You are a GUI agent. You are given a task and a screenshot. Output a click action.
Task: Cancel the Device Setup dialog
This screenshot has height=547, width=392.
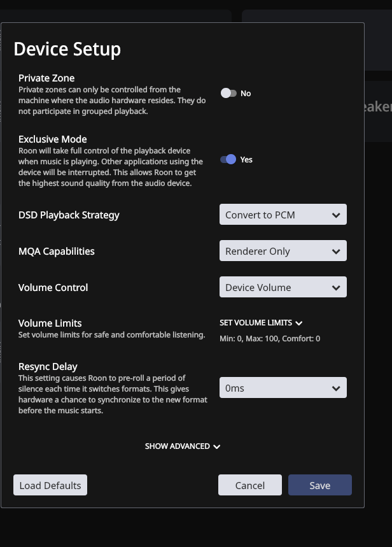click(250, 485)
